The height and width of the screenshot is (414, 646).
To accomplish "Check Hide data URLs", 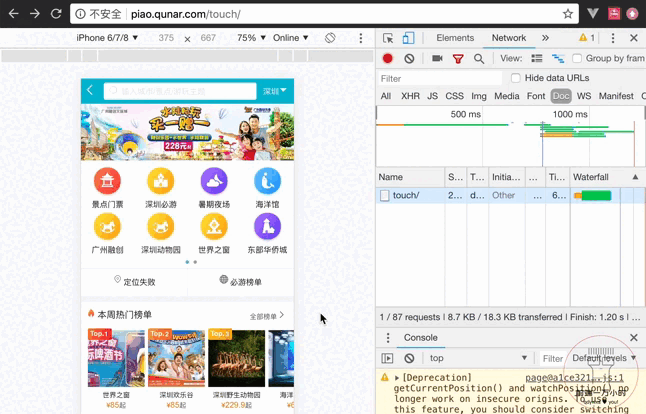I will click(x=515, y=78).
